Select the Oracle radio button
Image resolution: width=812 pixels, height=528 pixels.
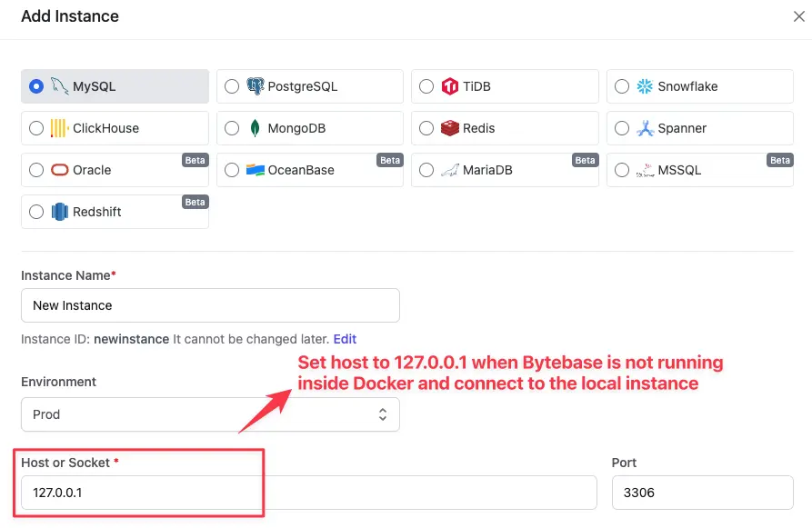(x=36, y=170)
